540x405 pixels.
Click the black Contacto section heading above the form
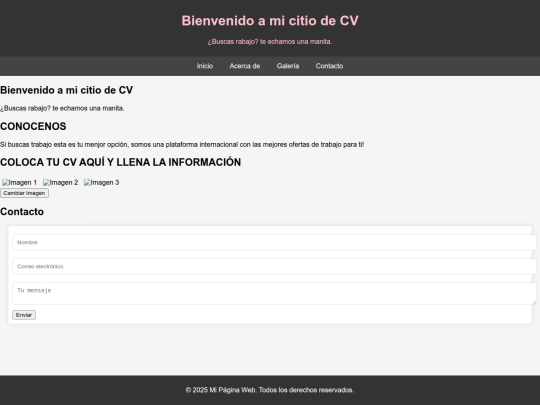pyautogui.click(x=22, y=211)
